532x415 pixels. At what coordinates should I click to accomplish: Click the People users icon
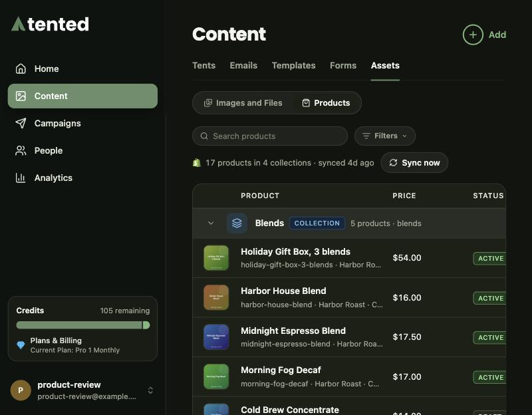pos(21,151)
